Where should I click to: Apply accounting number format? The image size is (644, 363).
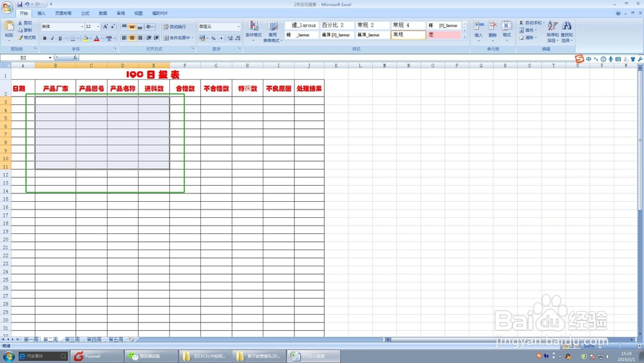202,38
